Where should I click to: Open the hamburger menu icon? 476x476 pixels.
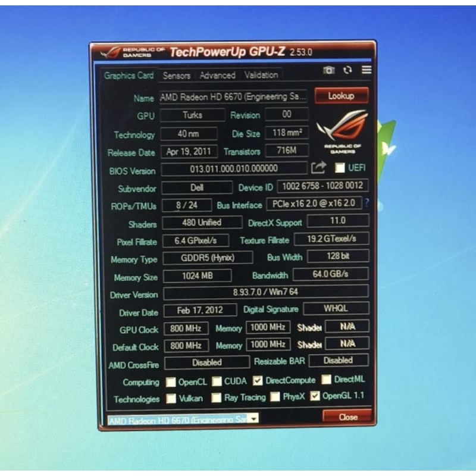[x=367, y=70]
